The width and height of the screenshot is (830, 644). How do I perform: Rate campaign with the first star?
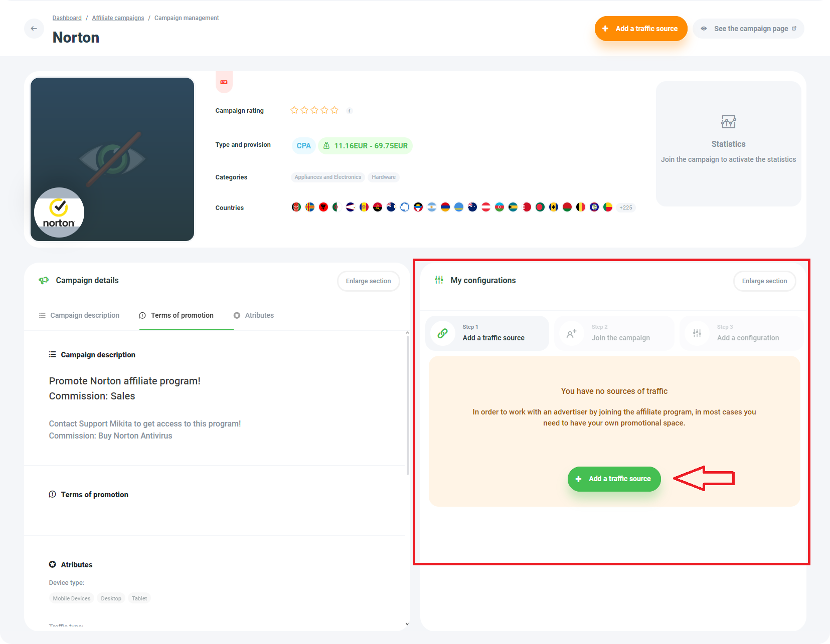(x=294, y=110)
